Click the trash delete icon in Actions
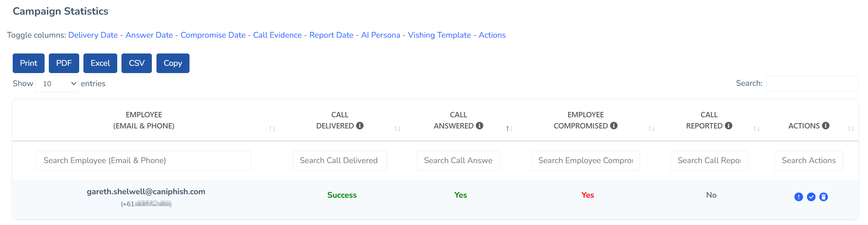This screenshot has width=868, height=225. click(823, 197)
